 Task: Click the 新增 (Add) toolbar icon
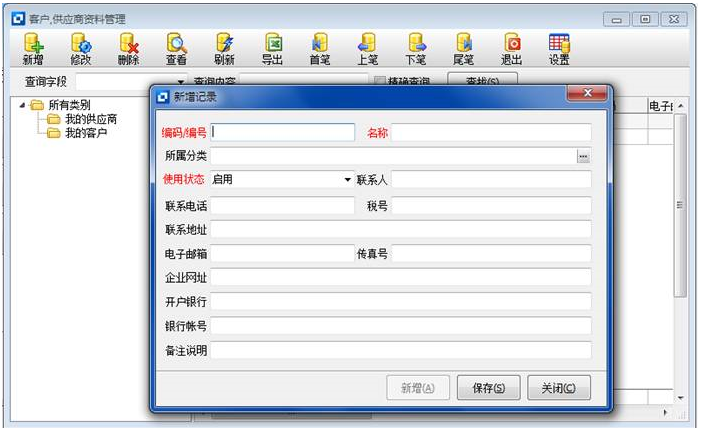pyautogui.click(x=33, y=48)
